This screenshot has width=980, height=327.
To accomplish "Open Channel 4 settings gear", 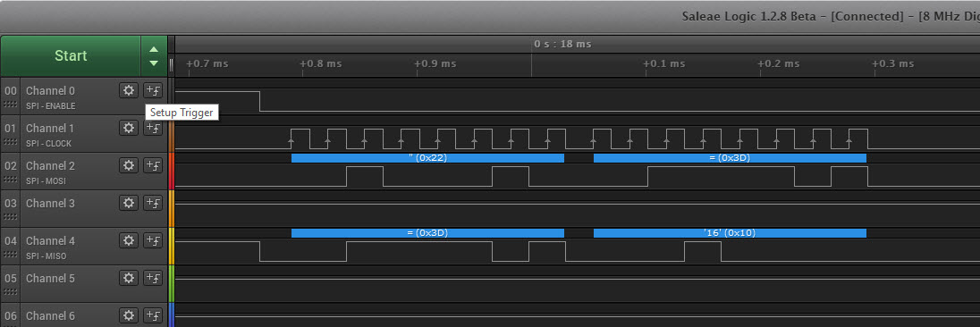I will (x=129, y=240).
